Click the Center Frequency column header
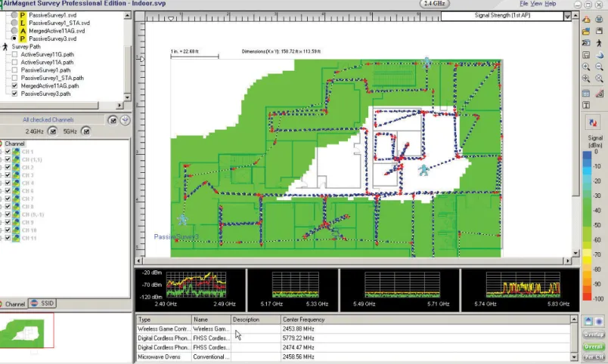 click(x=425, y=319)
